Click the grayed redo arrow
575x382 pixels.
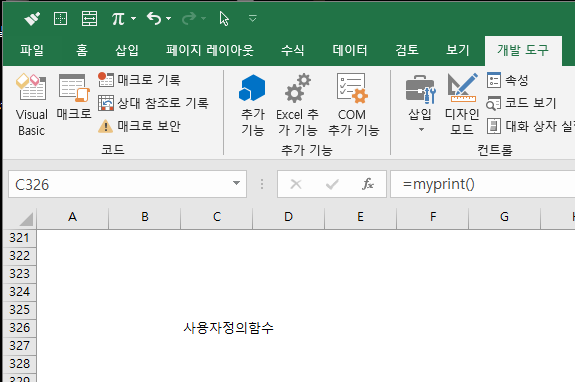(189, 18)
